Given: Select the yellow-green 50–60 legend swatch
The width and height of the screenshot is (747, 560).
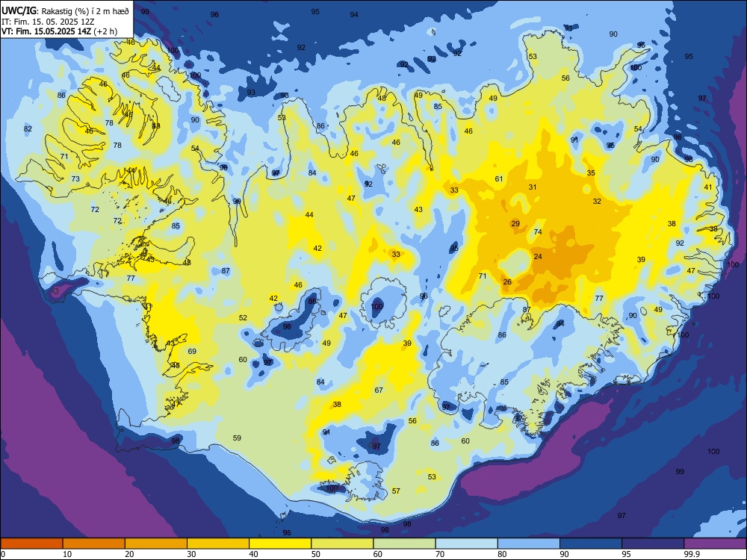Looking at the screenshot, I should 342,544.
